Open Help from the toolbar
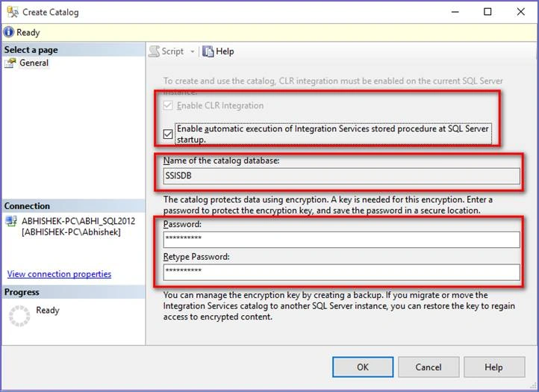Screen dimensions: 539x392 pyautogui.click(x=225, y=52)
